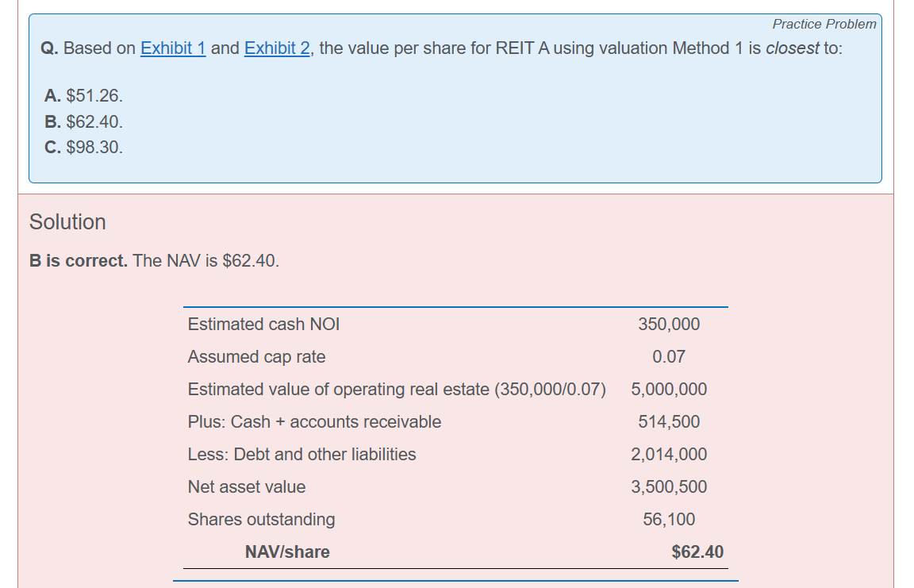Click the 'B is correct.' bold text
The width and height of the screenshot is (914, 588).
79,261
